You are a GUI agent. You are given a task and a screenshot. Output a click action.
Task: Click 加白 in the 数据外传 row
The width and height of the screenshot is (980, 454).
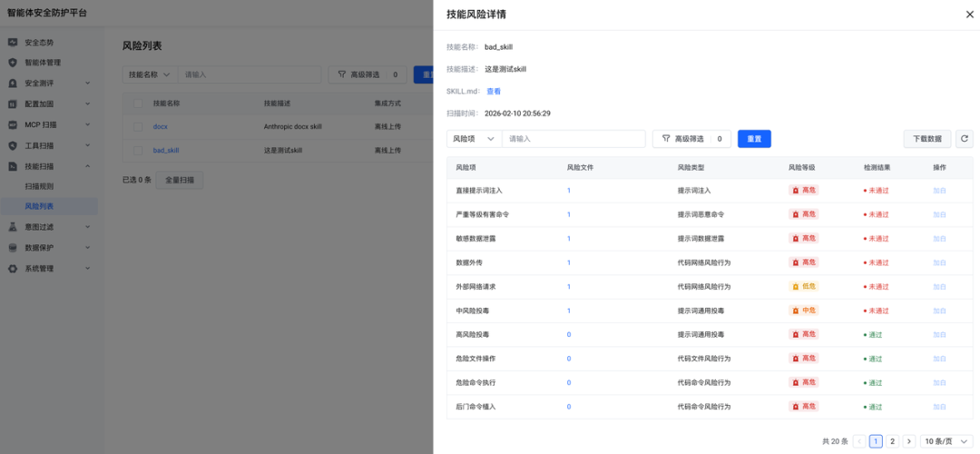tap(939, 262)
